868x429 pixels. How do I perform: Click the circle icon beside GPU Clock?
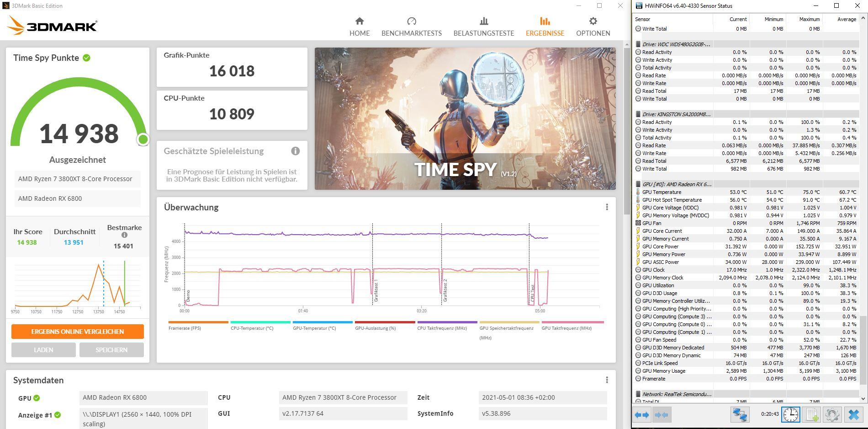638,270
